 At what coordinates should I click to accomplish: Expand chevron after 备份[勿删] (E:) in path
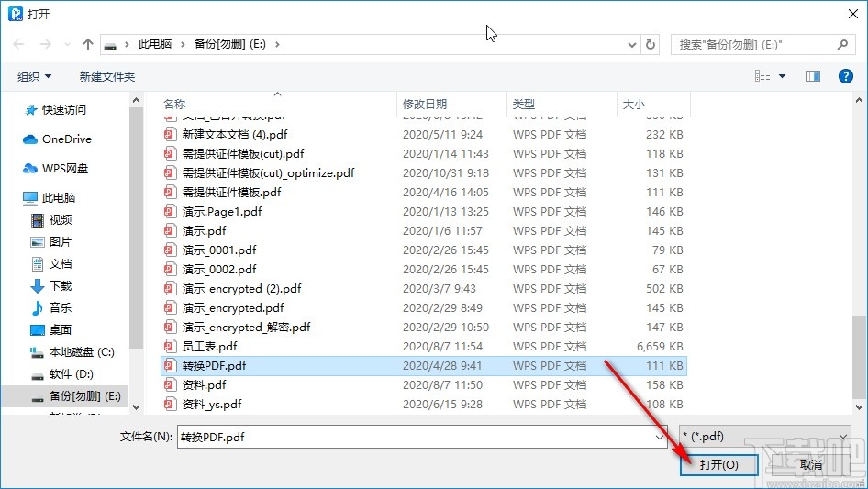click(277, 44)
